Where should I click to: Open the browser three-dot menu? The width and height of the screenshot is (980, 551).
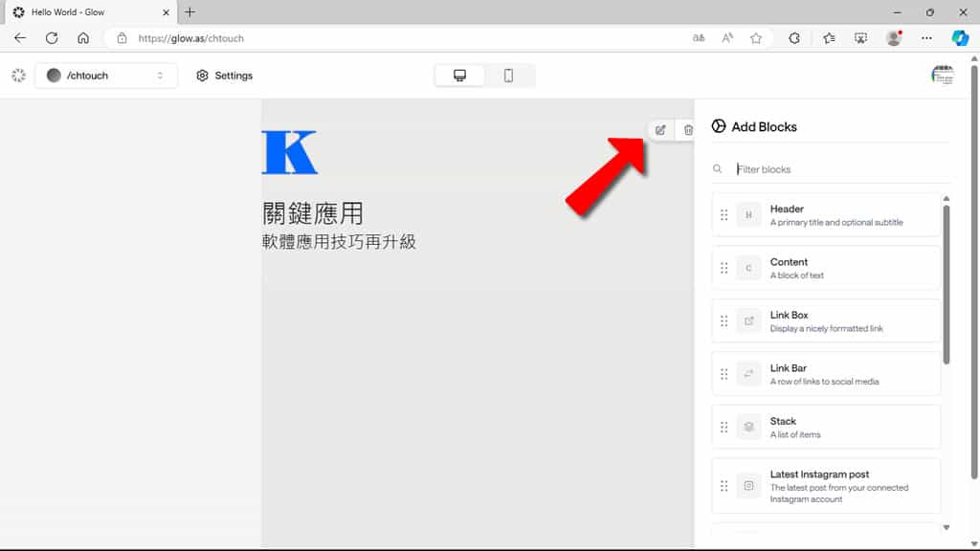click(x=926, y=38)
